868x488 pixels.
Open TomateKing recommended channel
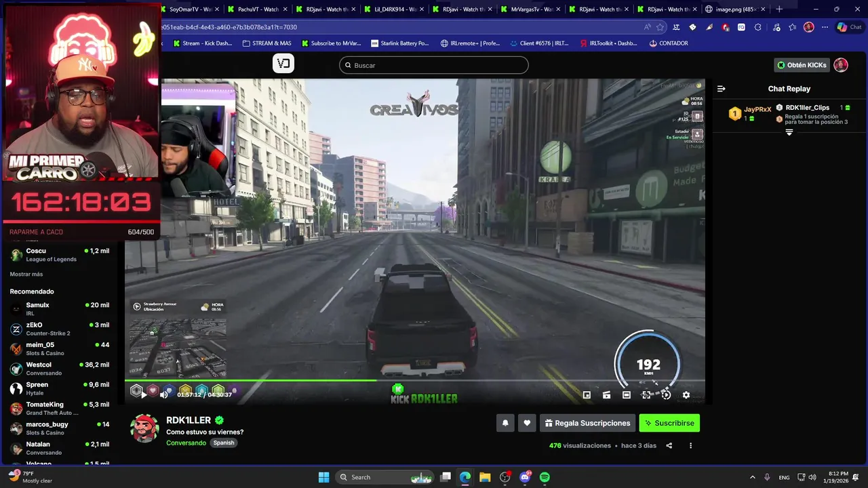60,408
